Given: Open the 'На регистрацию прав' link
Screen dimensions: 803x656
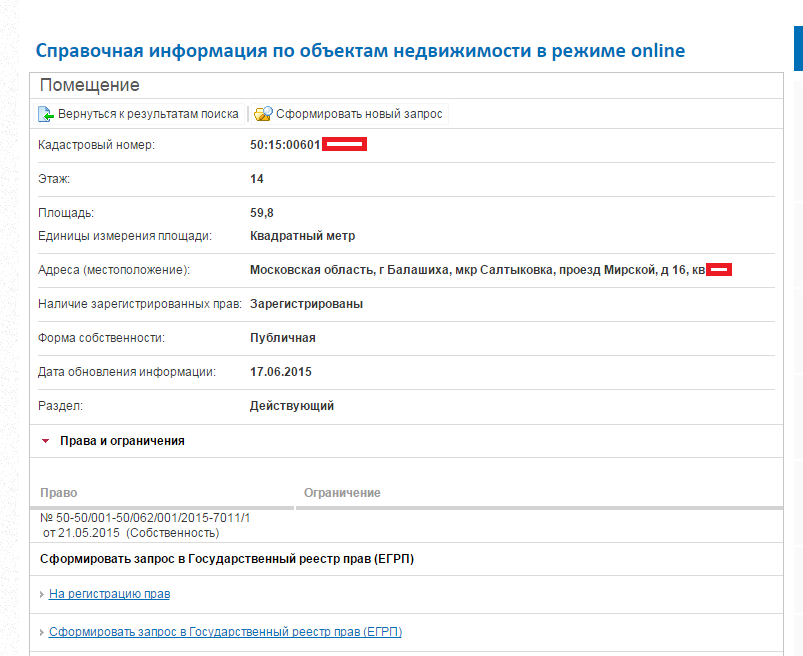Looking at the screenshot, I should click(x=109, y=594).
